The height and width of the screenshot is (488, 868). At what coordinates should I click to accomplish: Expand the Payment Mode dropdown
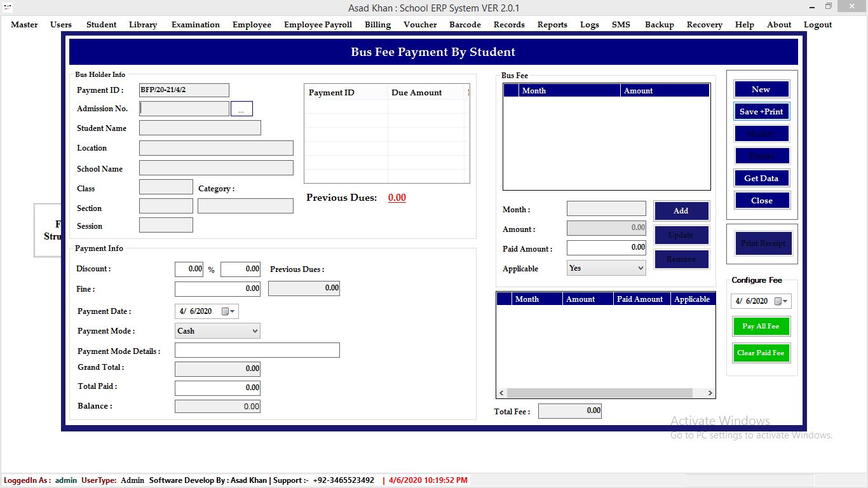[255, 331]
